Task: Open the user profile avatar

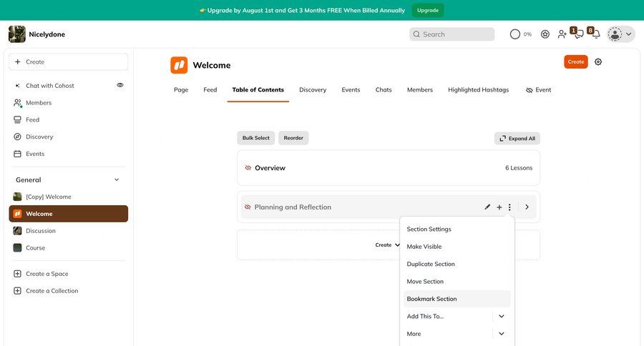Action: coord(615,34)
